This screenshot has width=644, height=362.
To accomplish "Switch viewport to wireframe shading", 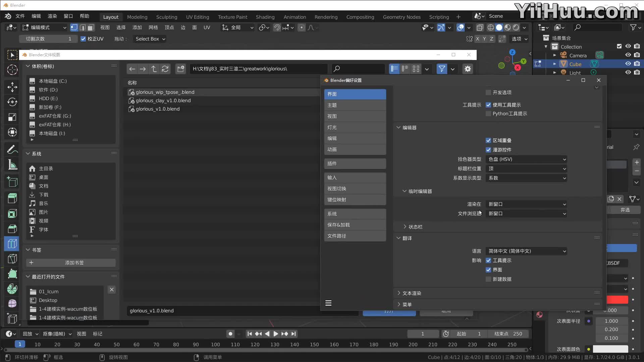I will point(491,27).
